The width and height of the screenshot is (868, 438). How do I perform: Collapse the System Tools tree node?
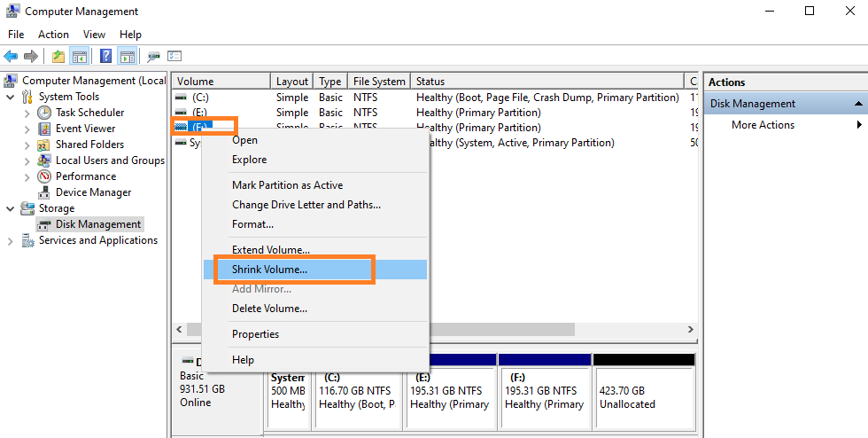[10, 97]
